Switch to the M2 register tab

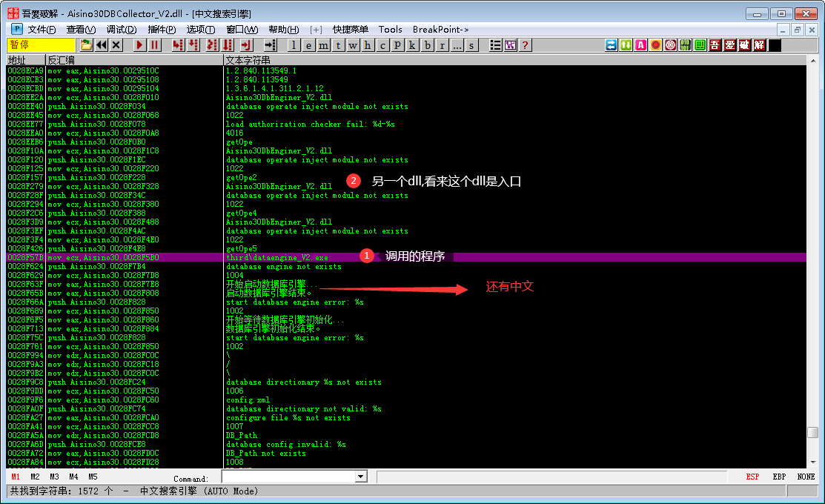pyautogui.click(x=35, y=477)
